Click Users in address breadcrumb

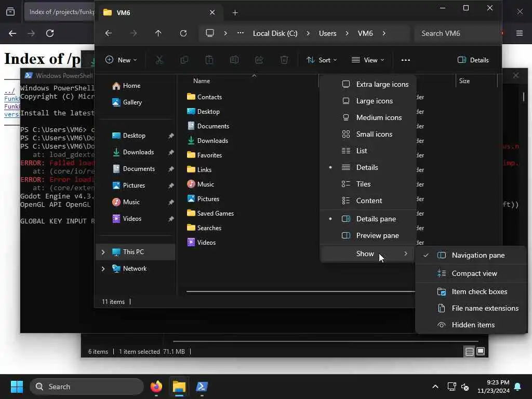(x=327, y=33)
